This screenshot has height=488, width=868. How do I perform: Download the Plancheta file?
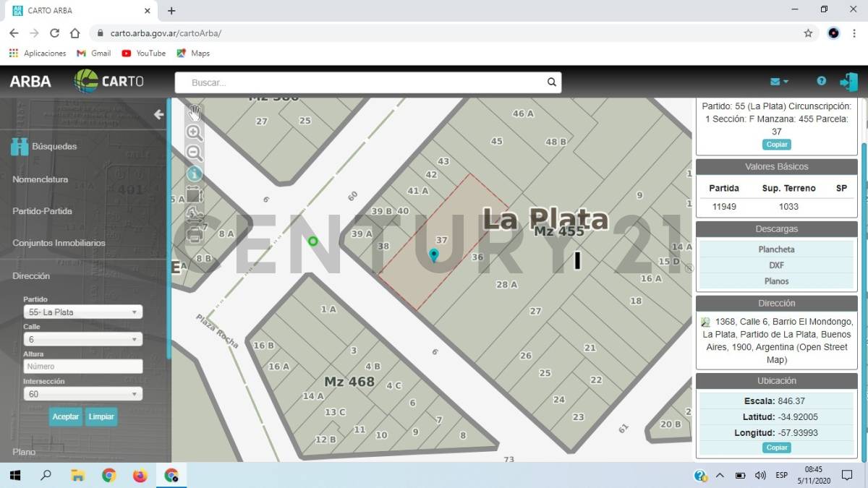[776, 249]
